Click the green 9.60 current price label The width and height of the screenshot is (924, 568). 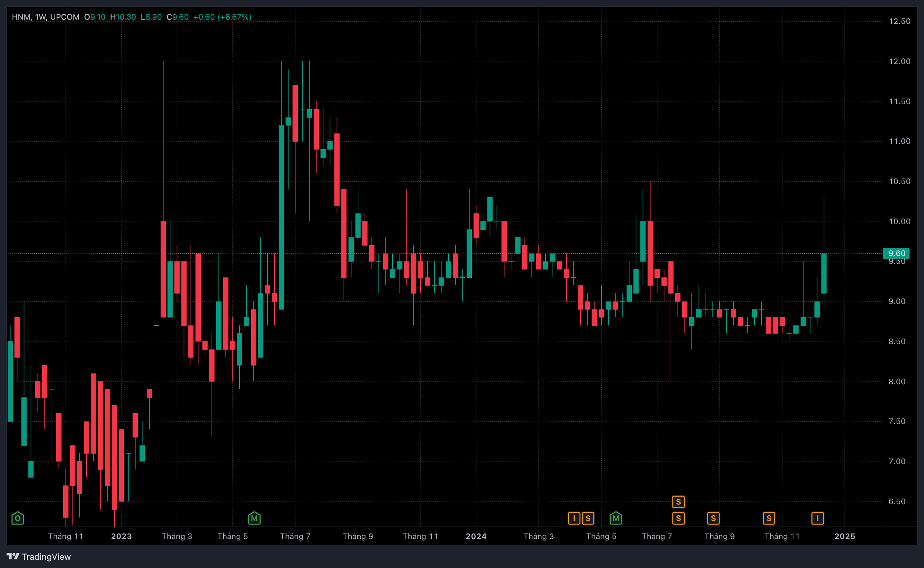[896, 253]
